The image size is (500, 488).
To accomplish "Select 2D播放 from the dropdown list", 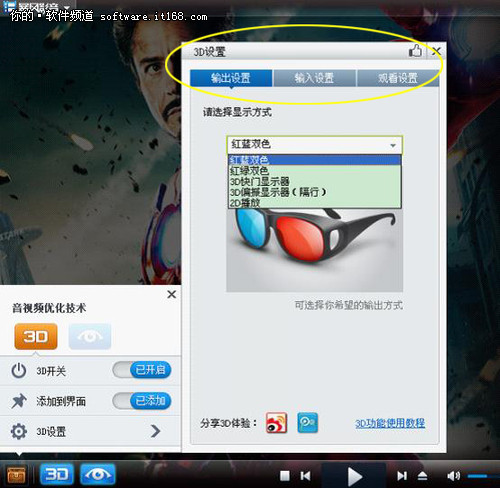I will (314, 203).
